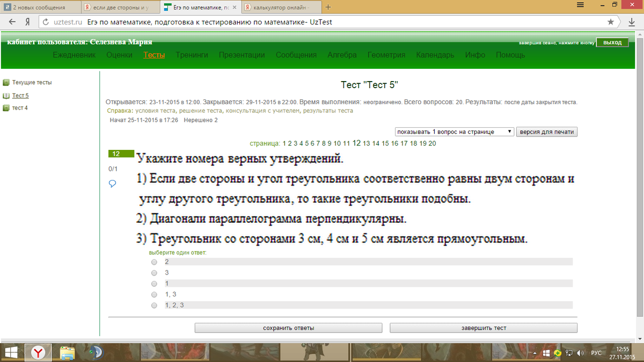Click the Yandex 'Я' home icon in toolbar

27,23
